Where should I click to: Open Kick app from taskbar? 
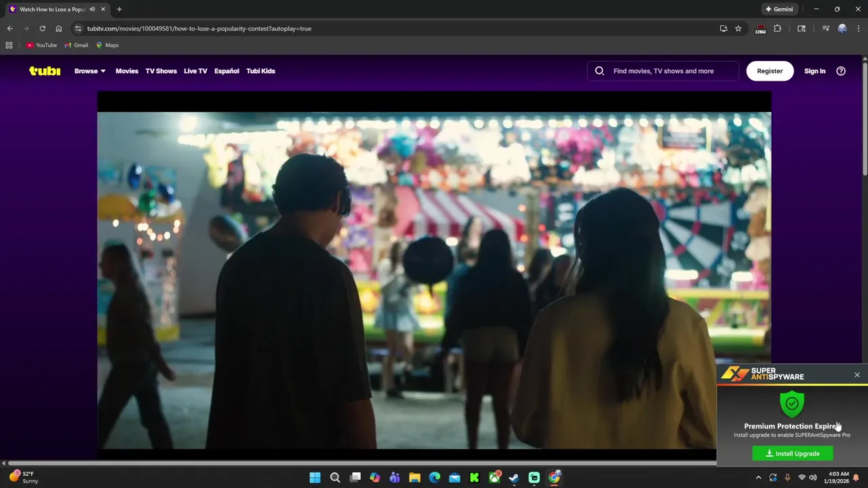pos(475,478)
